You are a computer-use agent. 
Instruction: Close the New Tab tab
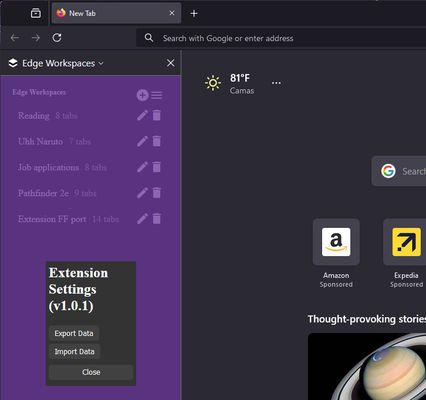pos(172,13)
